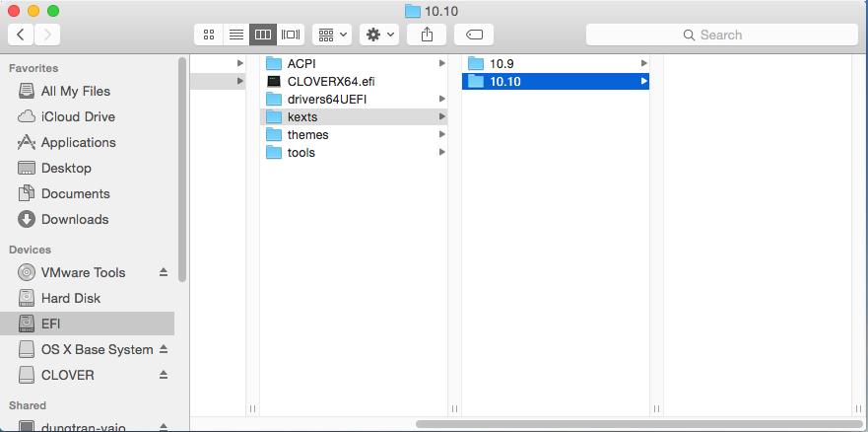Click the Share toolbar button
Screen dimensions: 868x432
427,35
